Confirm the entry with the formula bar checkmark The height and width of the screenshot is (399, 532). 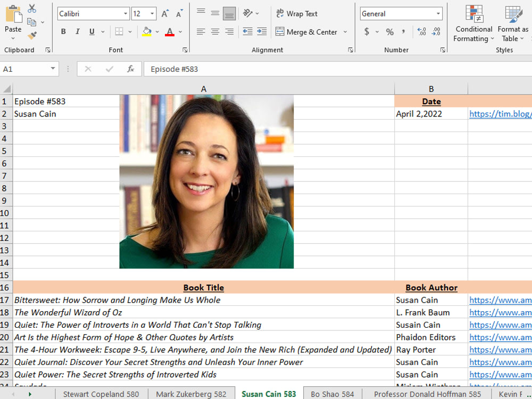tap(109, 69)
